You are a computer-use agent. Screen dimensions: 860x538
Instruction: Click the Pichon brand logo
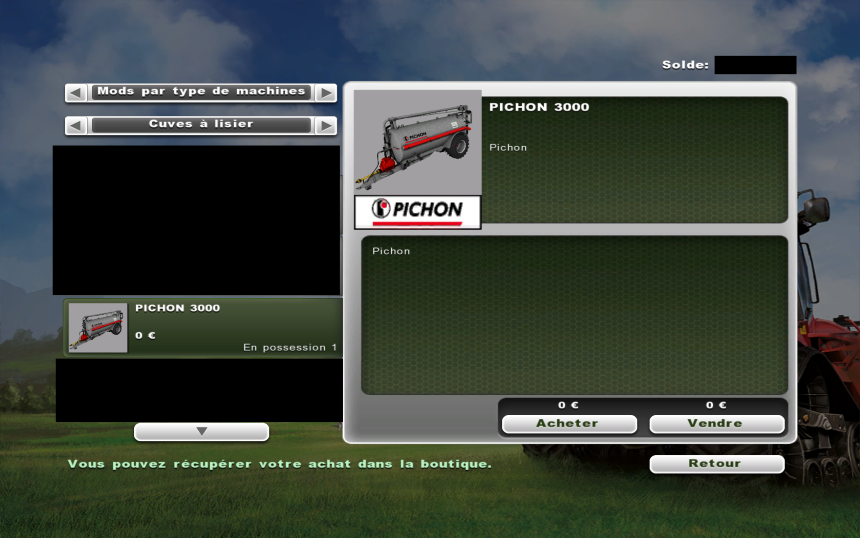(417, 212)
